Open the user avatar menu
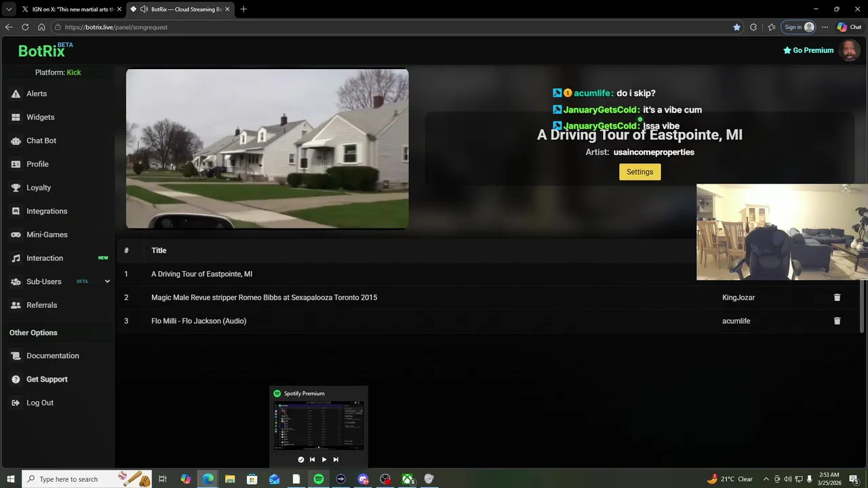 pyautogui.click(x=849, y=50)
